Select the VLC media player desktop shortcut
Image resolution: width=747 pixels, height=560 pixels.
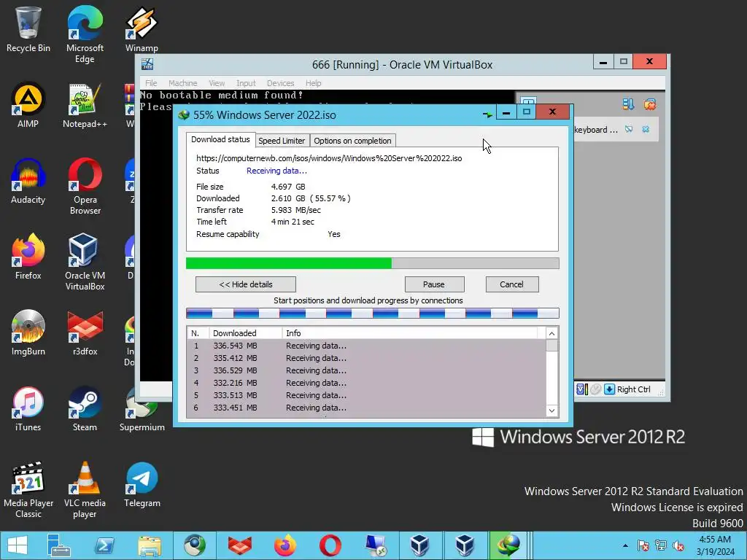[85, 490]
